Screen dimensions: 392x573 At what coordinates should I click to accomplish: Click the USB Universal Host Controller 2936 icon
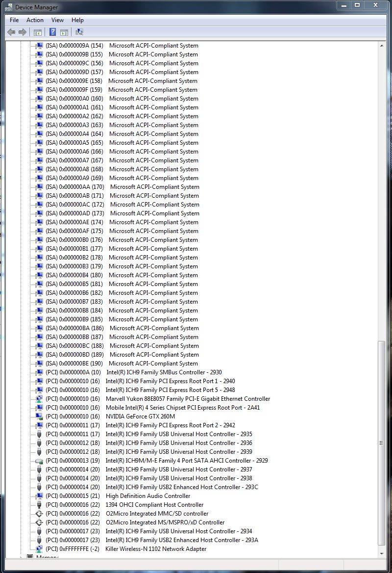pos(39,443)
